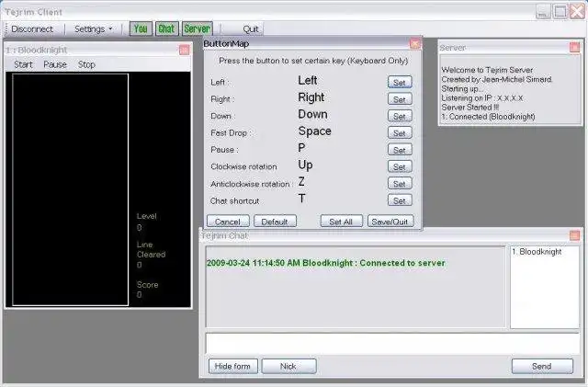Click Set All in ButtonMap dialog

coord(341,222)
